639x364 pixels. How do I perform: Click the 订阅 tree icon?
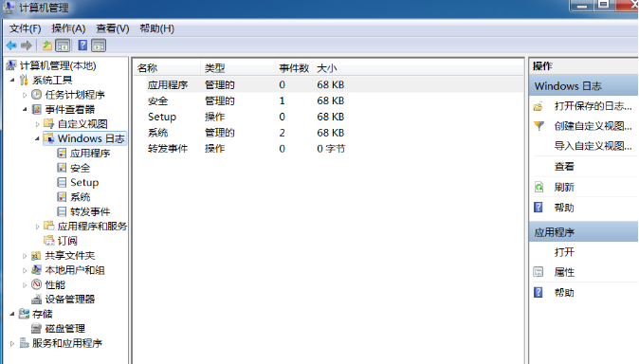[x=49, y=241]
